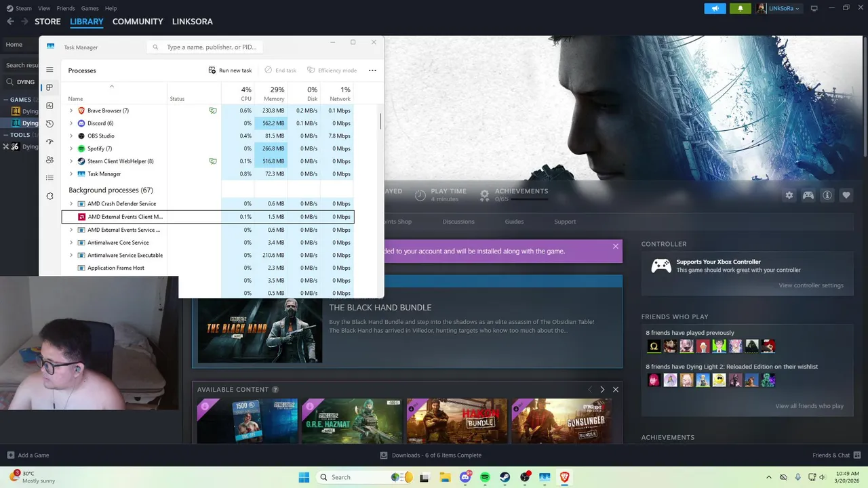Click View controller settings link

[x=811, y=285]
